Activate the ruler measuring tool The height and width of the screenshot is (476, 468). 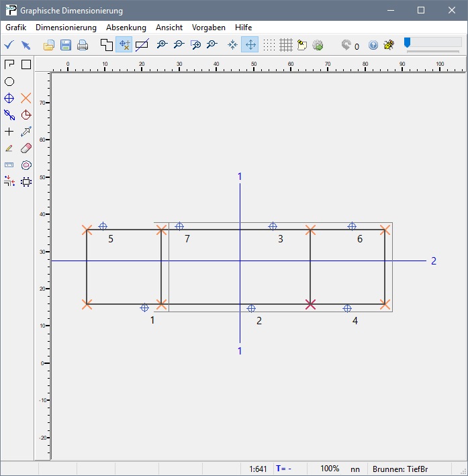[x=9, y=164]
